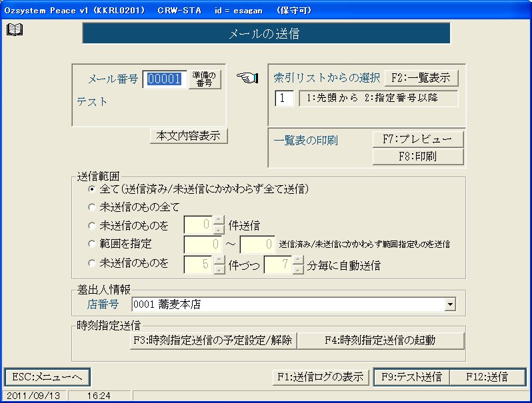Image resolution: width=532 pixels, height=403 pixels.
Task: Select the 全て (send all) radio button
Action: pyautogui.click(x=91, y=189)
